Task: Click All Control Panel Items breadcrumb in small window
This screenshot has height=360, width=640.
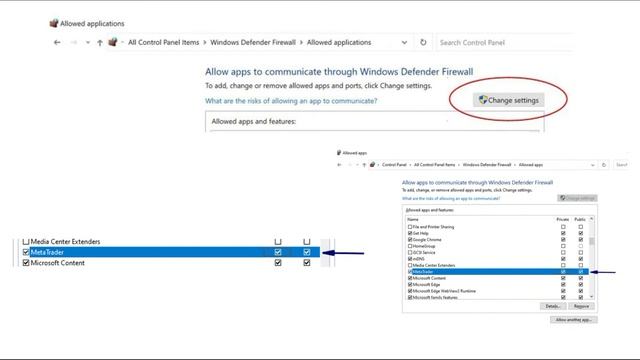Action: (x=434, y=165)
